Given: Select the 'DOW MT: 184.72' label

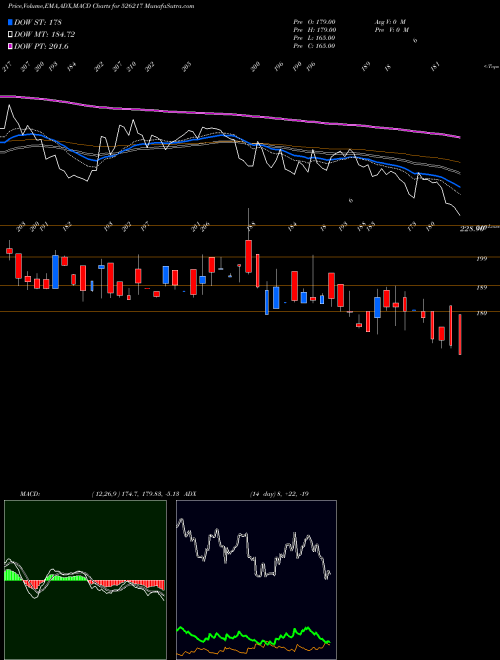Looking at the screenshot, I should 45,35.
